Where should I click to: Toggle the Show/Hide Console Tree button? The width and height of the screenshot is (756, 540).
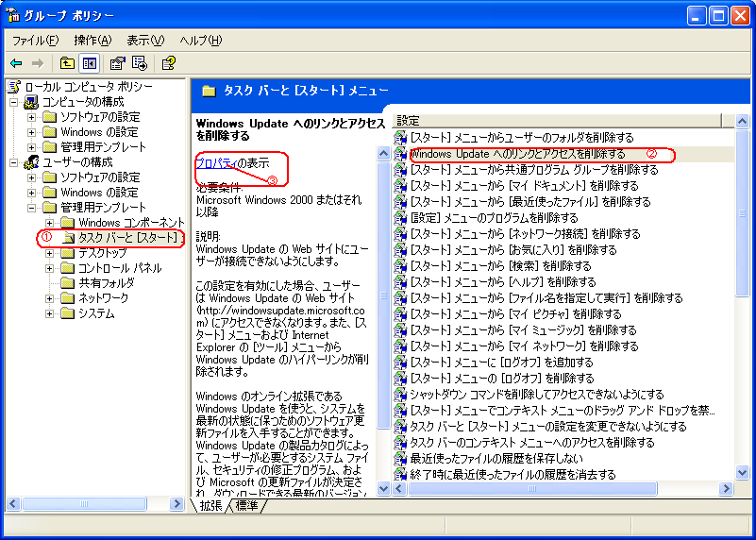[x=90, y=63]
